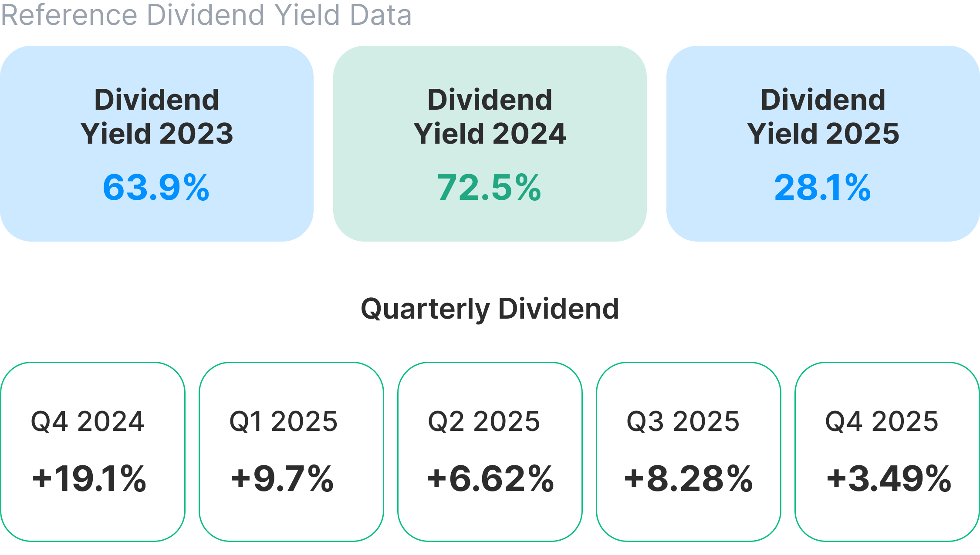
Task: Select the Q4 2025 quarter label
Action: tap(882, 421)
